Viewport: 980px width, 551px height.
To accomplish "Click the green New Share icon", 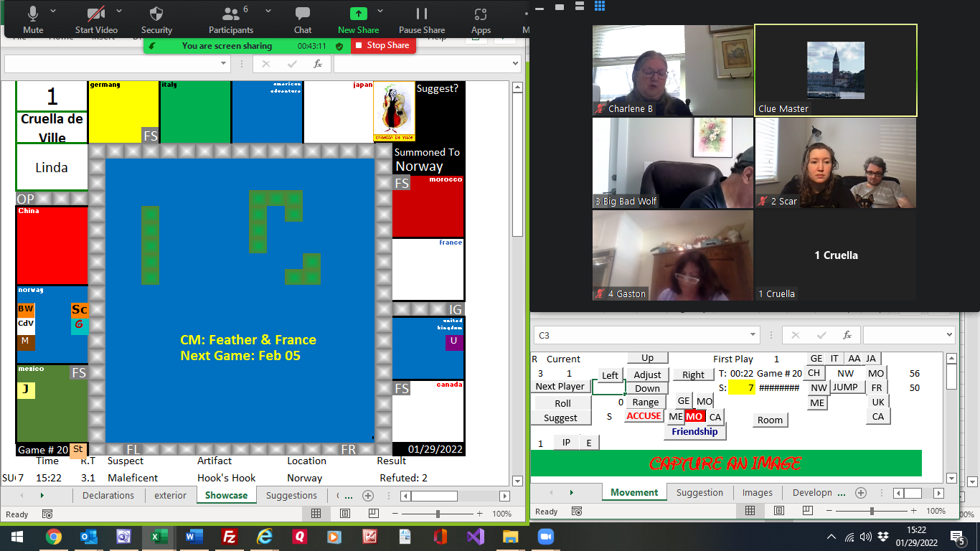I will (359, 14).
